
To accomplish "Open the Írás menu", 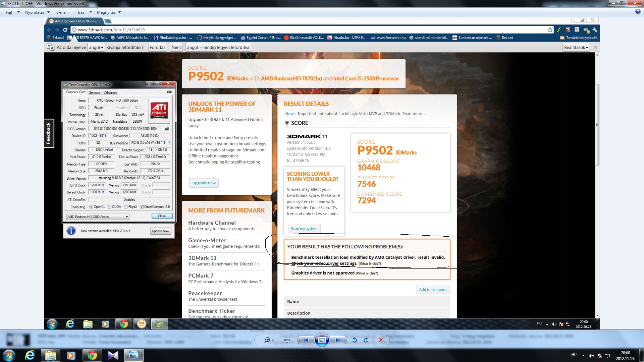I will pos(81,12).
